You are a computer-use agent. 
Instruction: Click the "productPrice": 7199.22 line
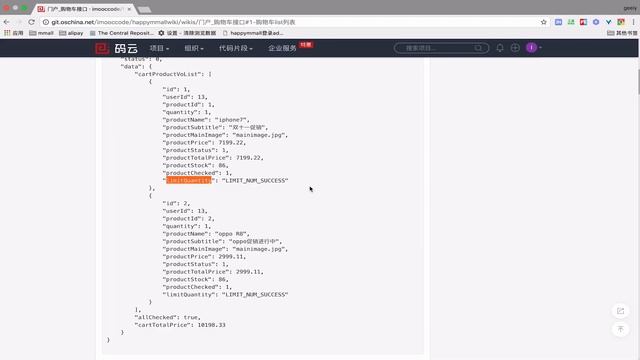(204, 142)
